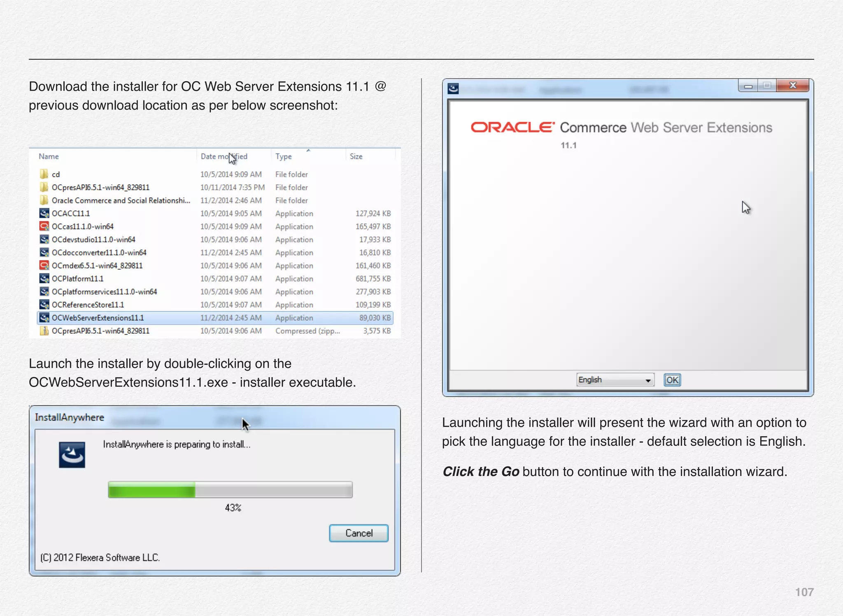The width and height of the screenshot is (843, 616).
Task: Click the 3,575 KB size value
Action: (377, 331)
